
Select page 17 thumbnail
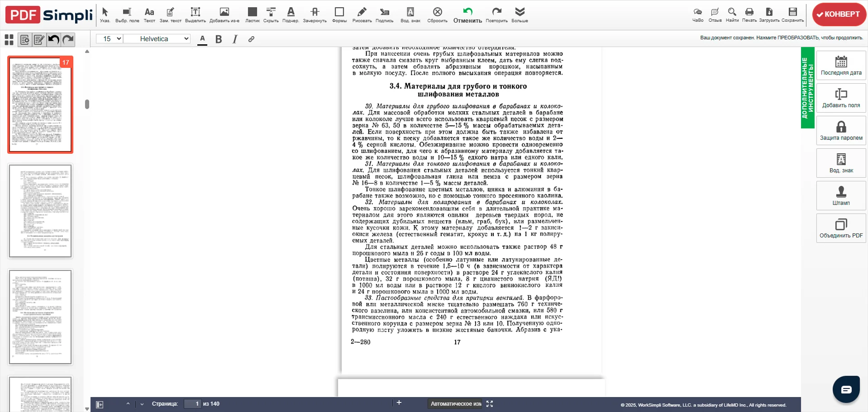[x=40, y=104]
